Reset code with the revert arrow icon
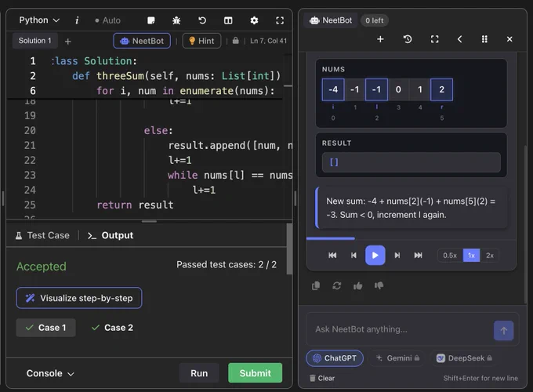This screenshot has width=533, height=392. click(x=202, y=20)
